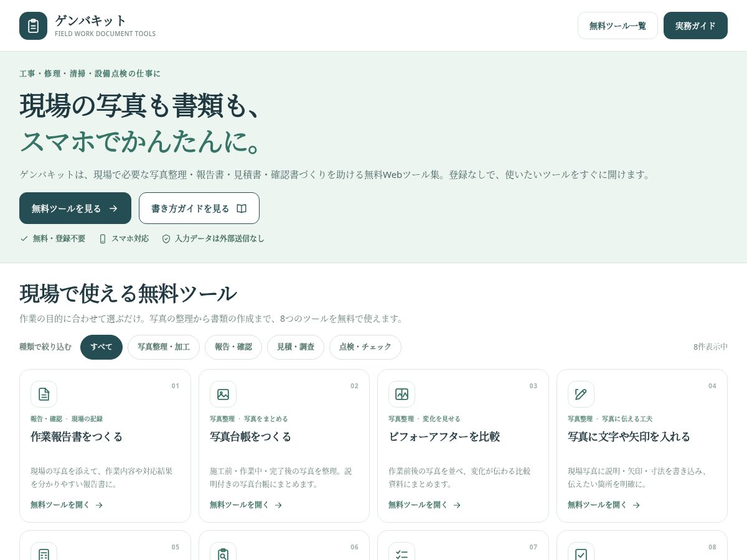This screenshot has width=747, height=560.
Task: Open 作業報告書をつくる tool title
Action: [77, 437]
